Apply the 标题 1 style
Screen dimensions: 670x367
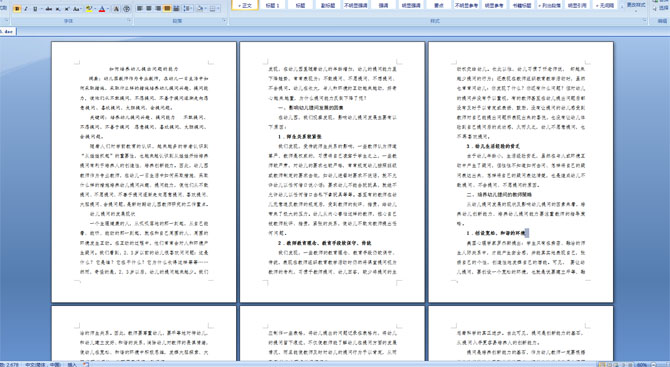coord(272,5)
